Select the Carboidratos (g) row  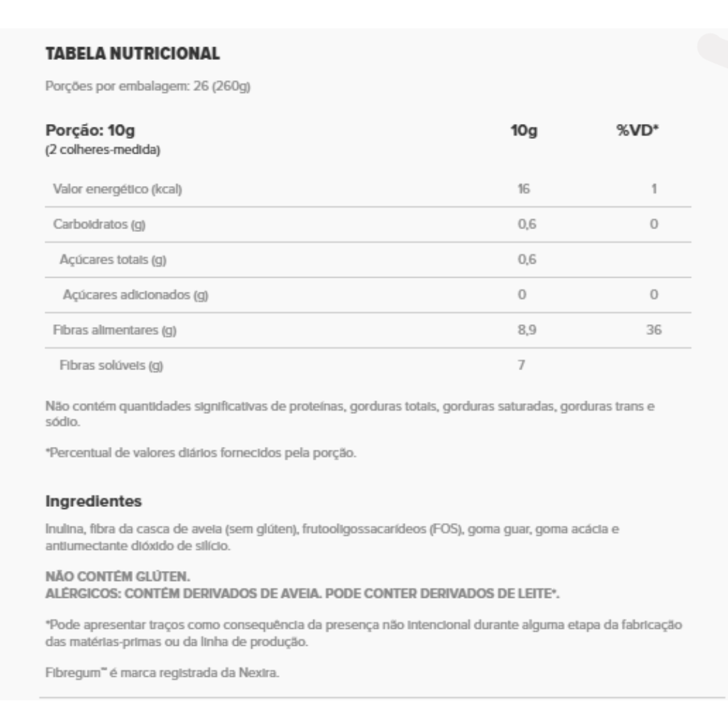pos(368,224)
